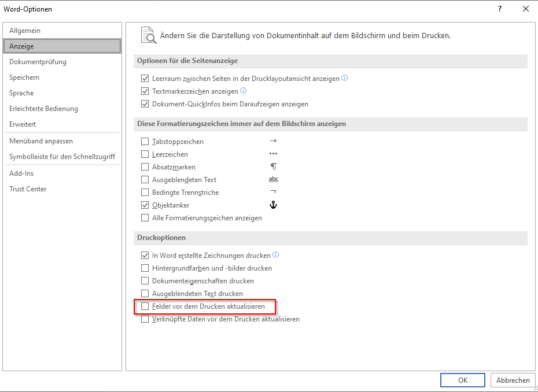The width and height of the screenshot is (538, 392).
Task: Click the Druckoptionen section heading
Action: [161, 237]
